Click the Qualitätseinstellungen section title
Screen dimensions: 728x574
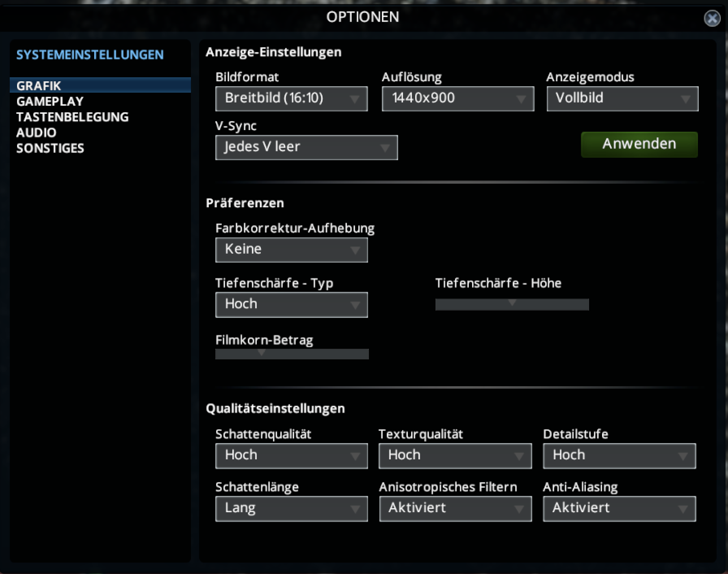tap(275, 409)
